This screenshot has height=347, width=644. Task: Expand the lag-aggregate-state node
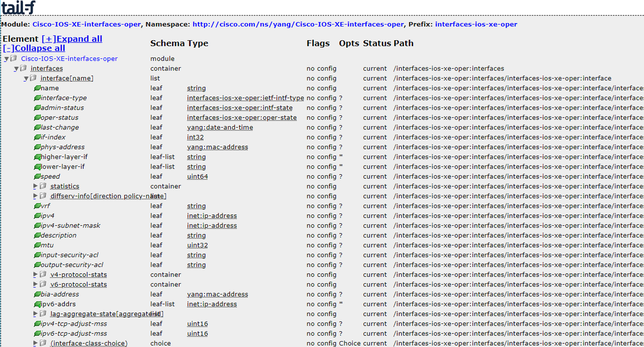coord(36,314)
